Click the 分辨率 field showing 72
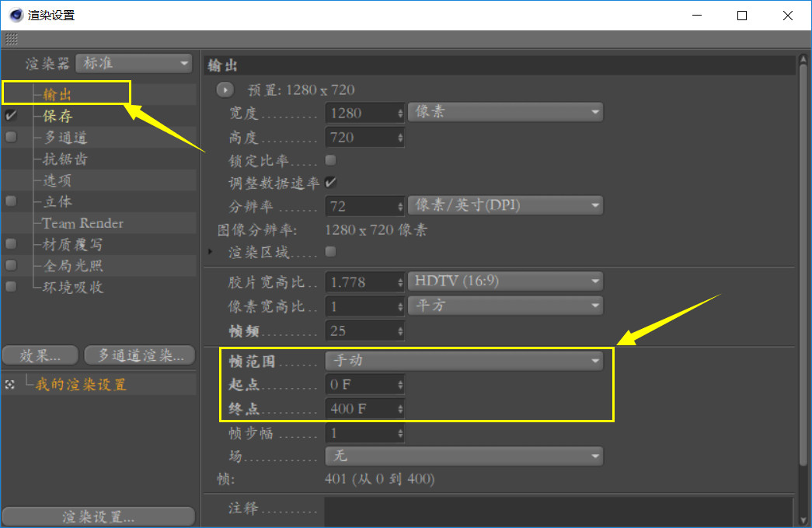 click(x=361, y=206)
